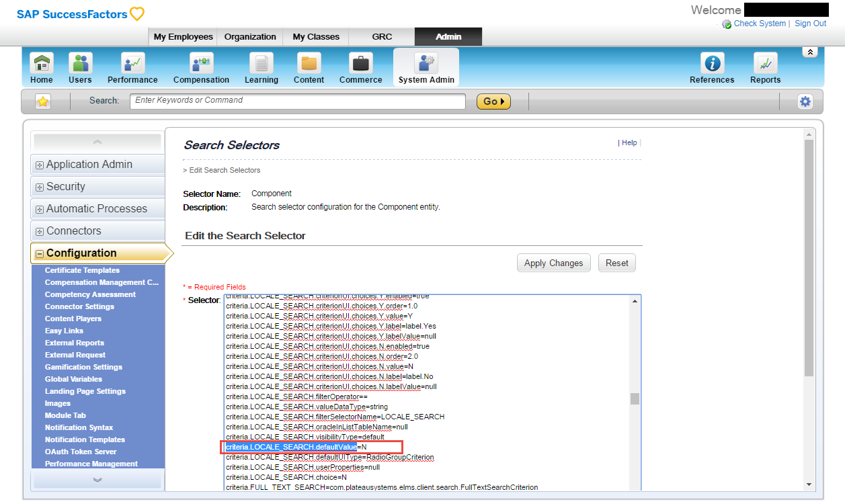Open Easy Links in sidebar
845x504 pixels.
(64, 331)
